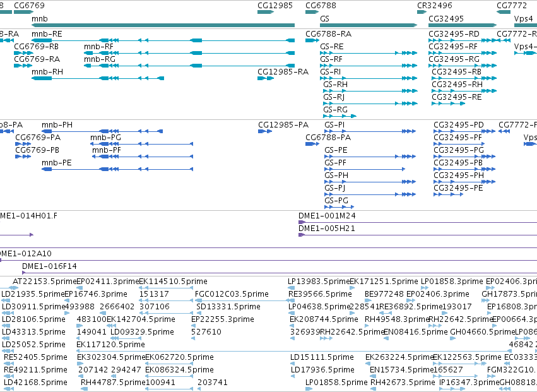Open the DME1-014H01.F BAC end label
The image size is (537, 392).
point(29,217)
